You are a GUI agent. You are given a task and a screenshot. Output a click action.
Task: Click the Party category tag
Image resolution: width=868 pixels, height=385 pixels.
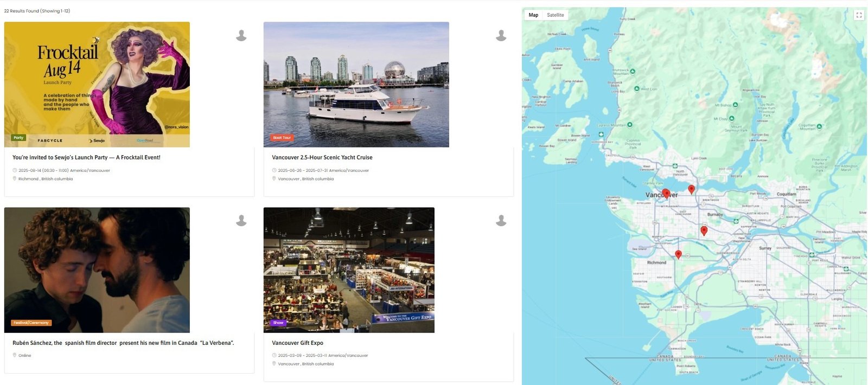point(17,137)
